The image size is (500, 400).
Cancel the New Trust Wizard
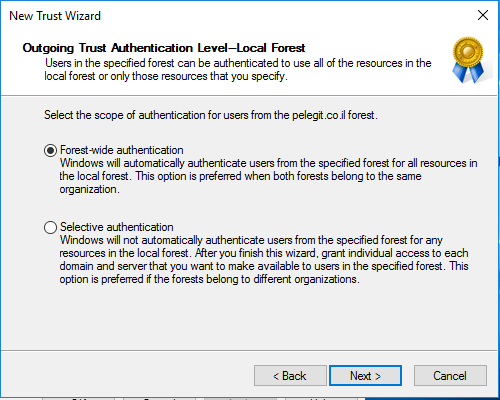pyautogui.click(x=450, y=376)
